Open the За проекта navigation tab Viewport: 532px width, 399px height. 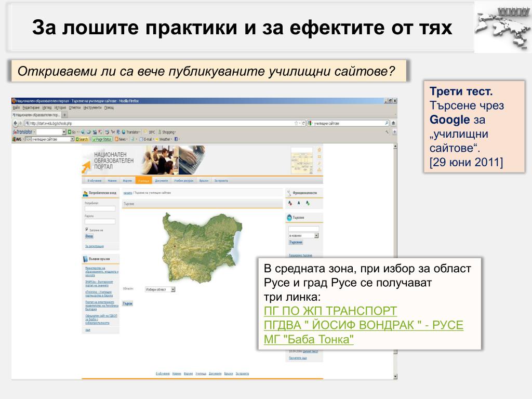221,181
